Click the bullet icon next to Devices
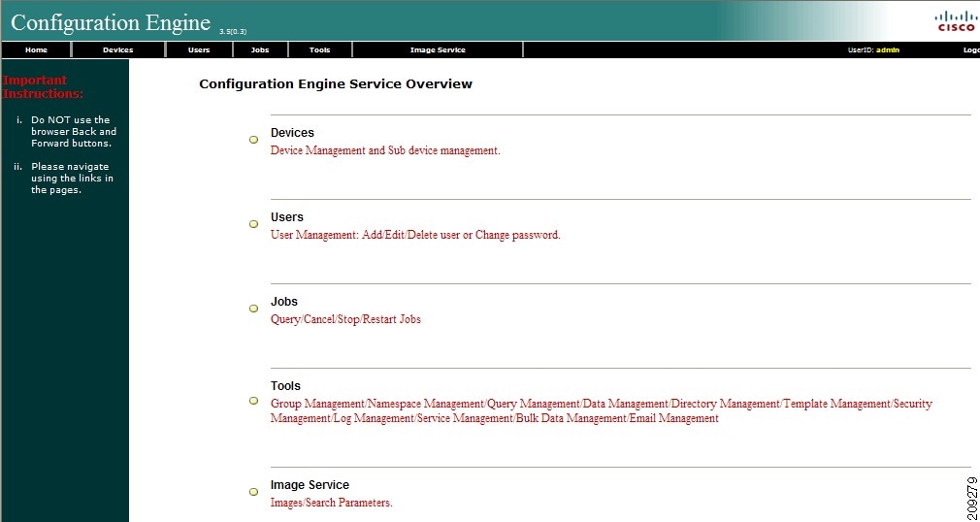This screenshot has width=980, height=522. [254, 140]
